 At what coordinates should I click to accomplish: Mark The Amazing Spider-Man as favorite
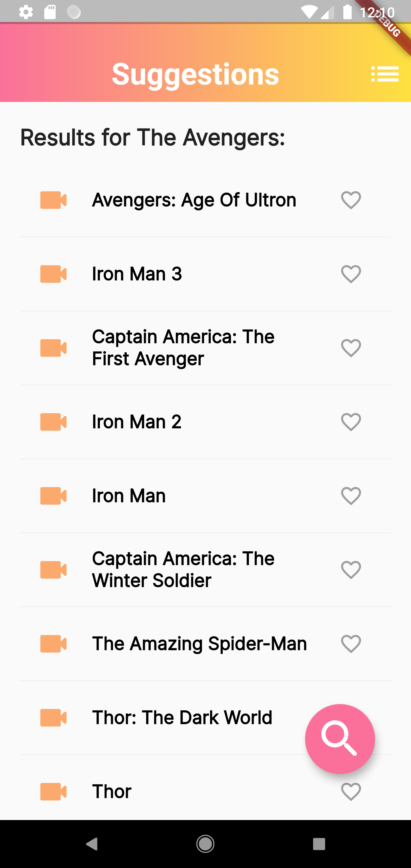point(351,644)
